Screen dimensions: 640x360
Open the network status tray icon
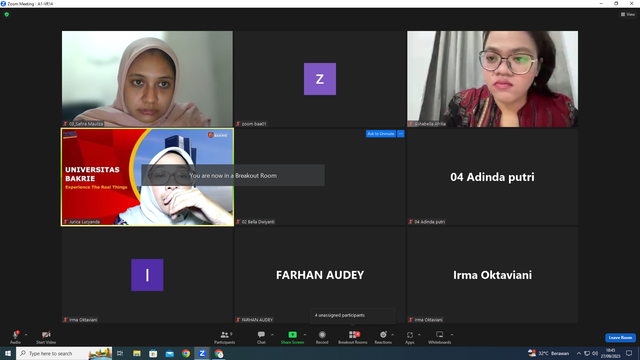[587, 353]
